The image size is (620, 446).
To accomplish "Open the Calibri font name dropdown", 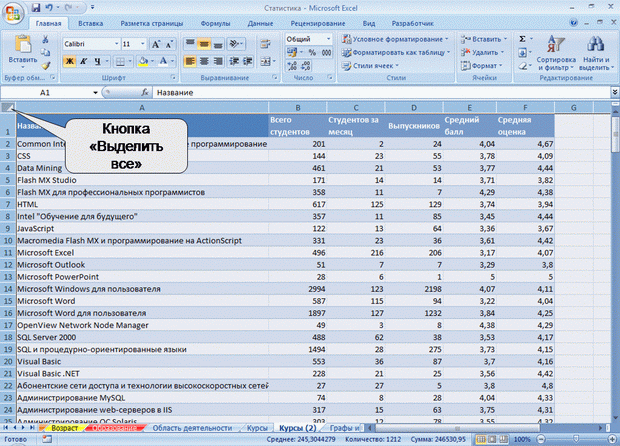I will coord(116,44).
